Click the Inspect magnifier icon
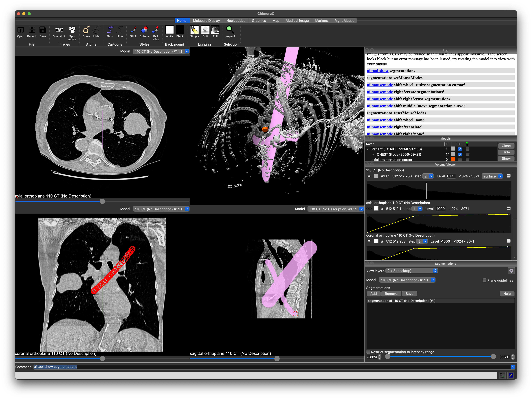This screenshot has width=532, height=399. tap(230, 30)
